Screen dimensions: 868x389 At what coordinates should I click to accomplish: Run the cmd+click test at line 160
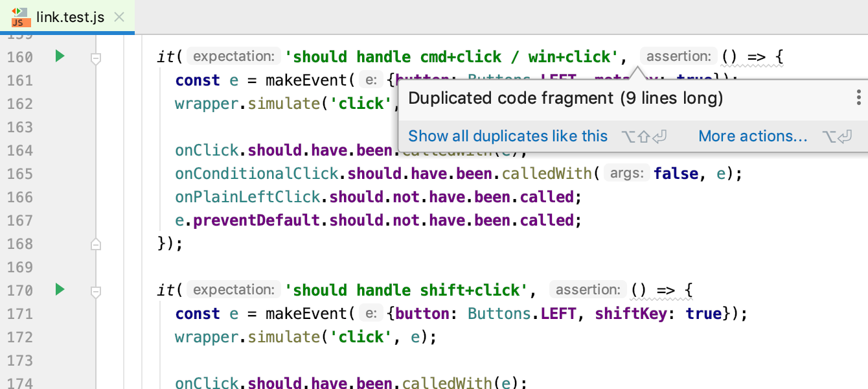point(60,56)
